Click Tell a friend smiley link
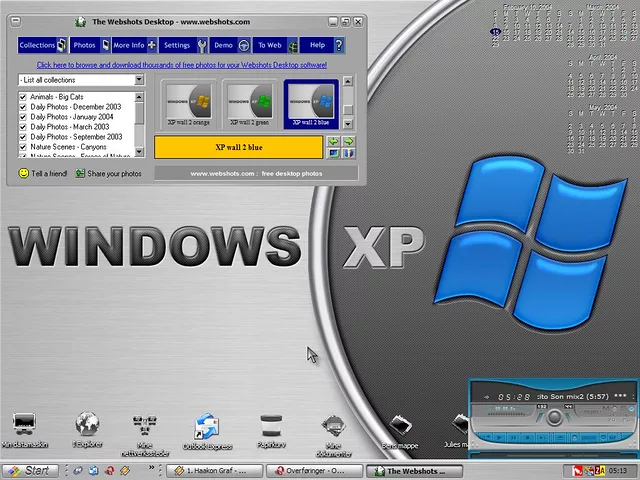 click(x=43, y=173)
